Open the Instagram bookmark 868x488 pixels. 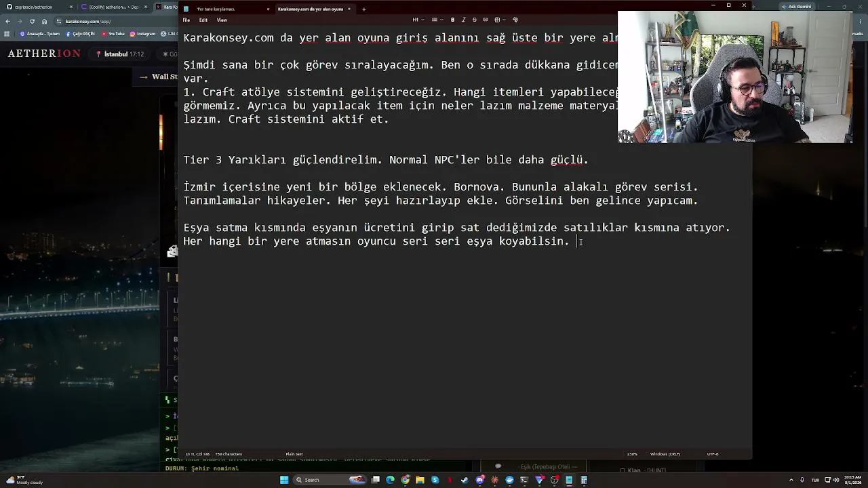point(142,33)
